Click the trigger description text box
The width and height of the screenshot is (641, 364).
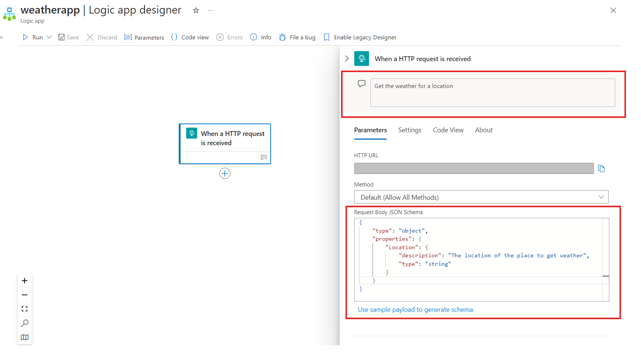point(492,93)
